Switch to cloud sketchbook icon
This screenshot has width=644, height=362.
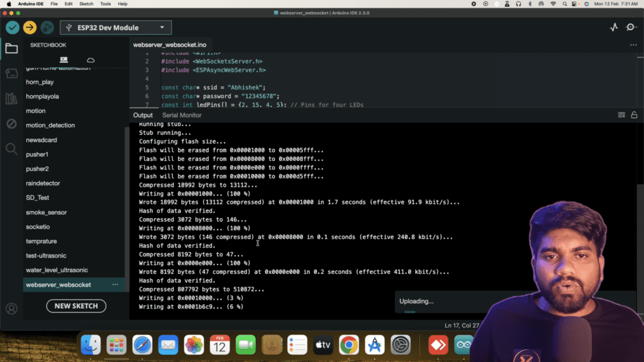click(91, 60)
